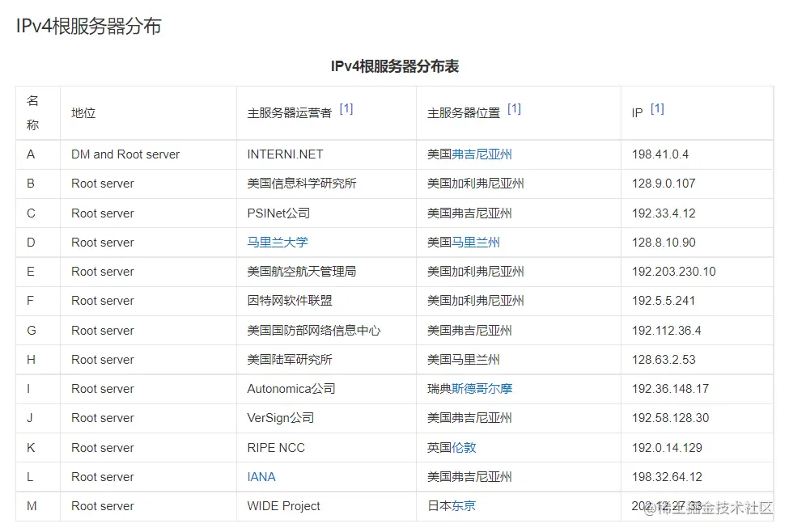Click the VerSign公司 operator cell
The height and width of the screenshot is (532, 789).
coord(327,418)
